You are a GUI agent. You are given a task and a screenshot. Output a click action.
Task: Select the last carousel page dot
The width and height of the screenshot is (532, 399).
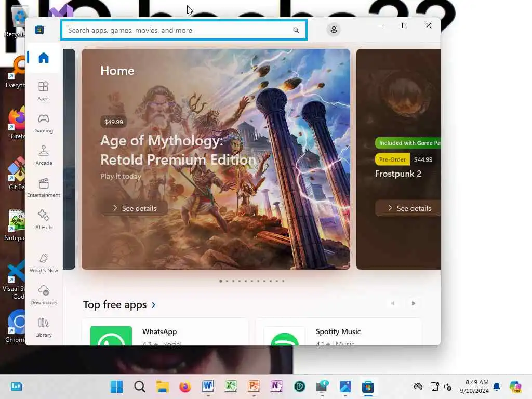[283, 281]
